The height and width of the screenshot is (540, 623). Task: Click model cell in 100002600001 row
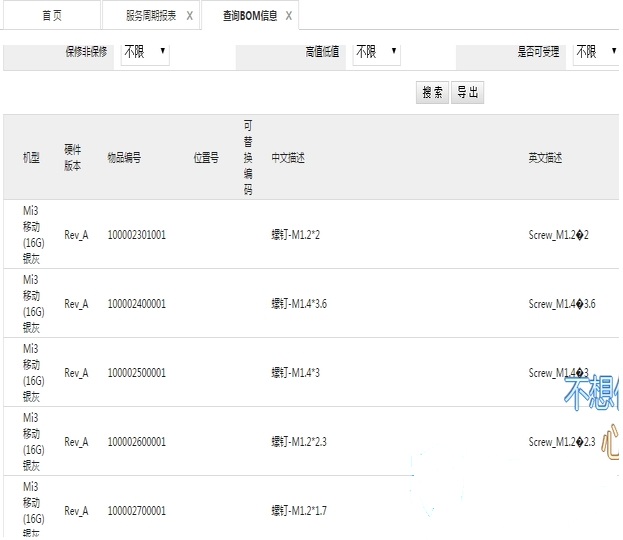[33, 441]
